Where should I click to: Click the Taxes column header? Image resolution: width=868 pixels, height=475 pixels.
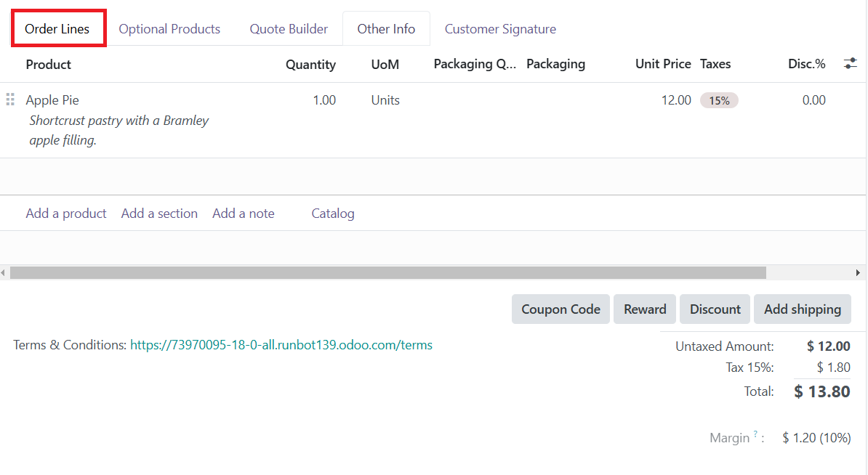point(715,64)
